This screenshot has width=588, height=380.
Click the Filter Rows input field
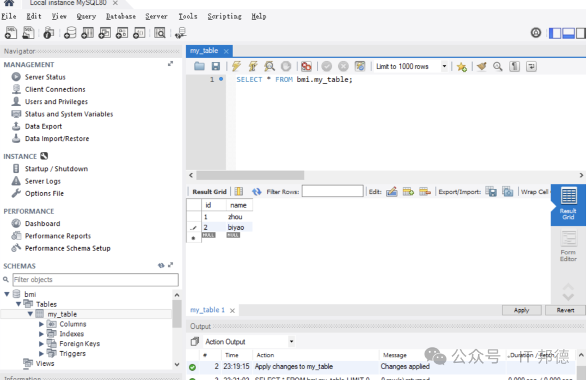[332, 191]
